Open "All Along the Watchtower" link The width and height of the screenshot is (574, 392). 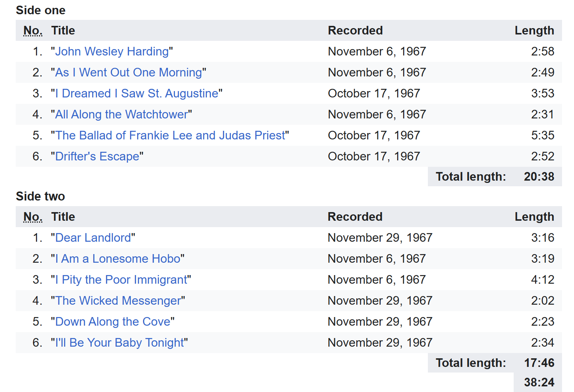[x=121, y=114]
